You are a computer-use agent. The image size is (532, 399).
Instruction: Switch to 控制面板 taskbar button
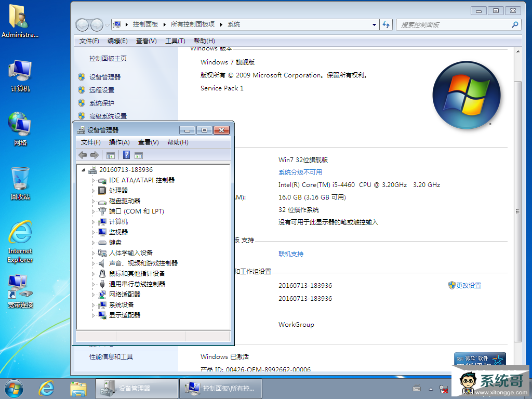(x=220, y=389)
